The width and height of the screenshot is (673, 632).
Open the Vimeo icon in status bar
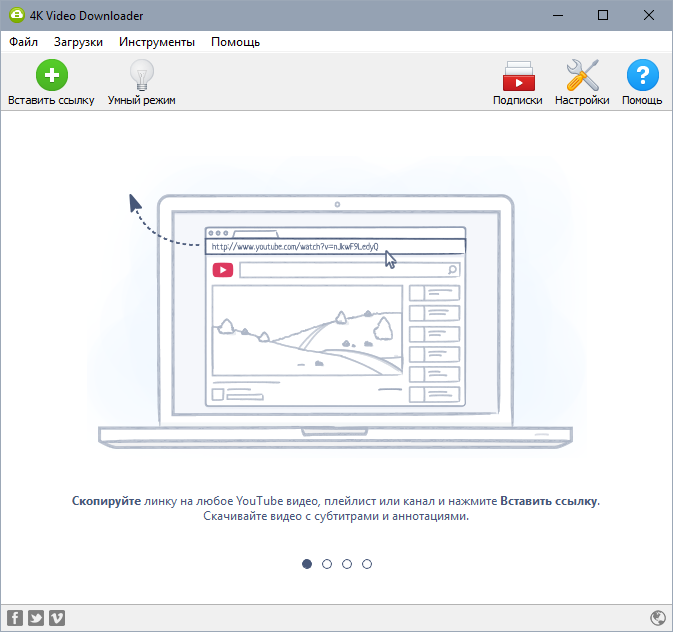57,618
